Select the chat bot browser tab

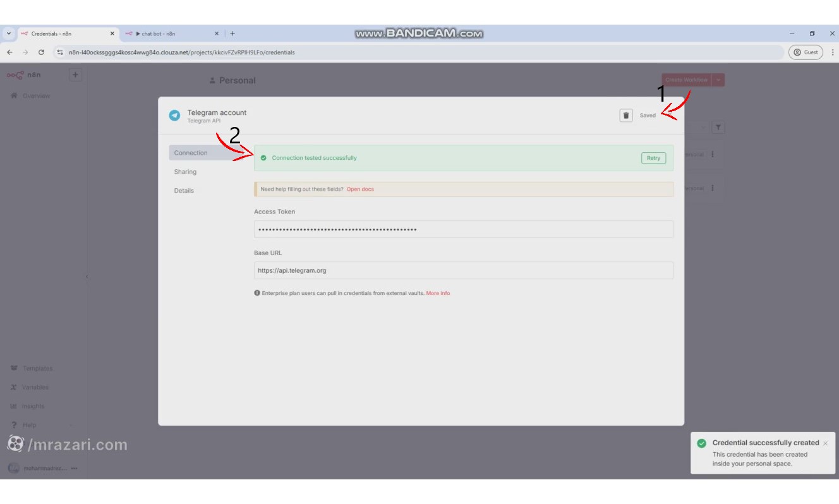158,33
